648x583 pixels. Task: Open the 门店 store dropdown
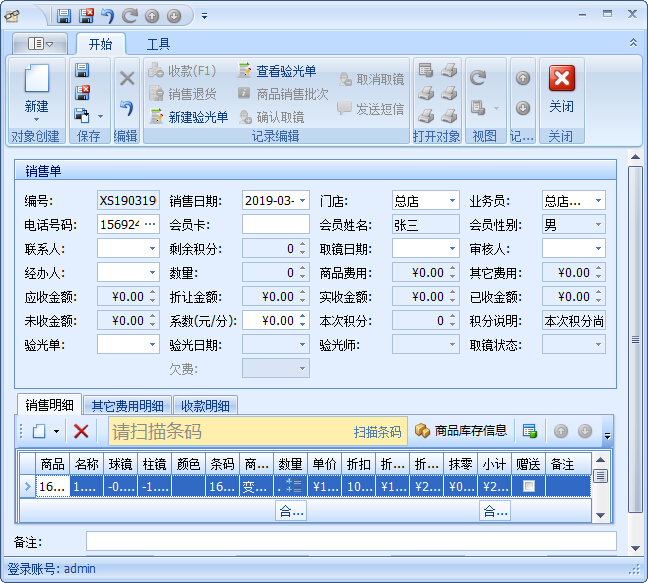coord(452,201)
